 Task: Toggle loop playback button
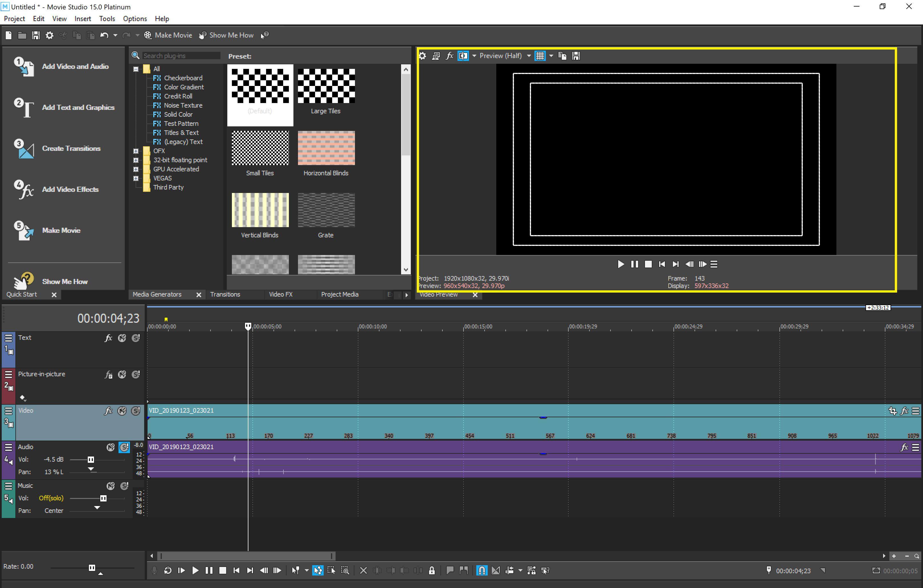[x=168, y=571]
